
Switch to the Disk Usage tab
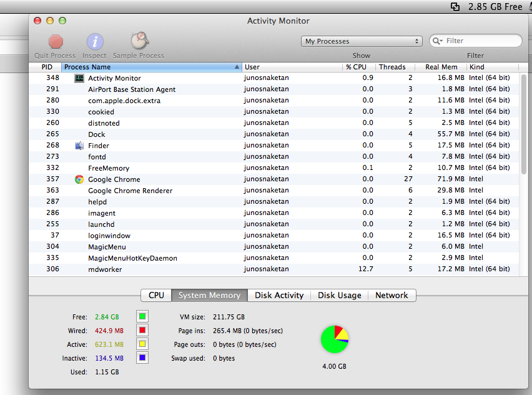[339, 295]
